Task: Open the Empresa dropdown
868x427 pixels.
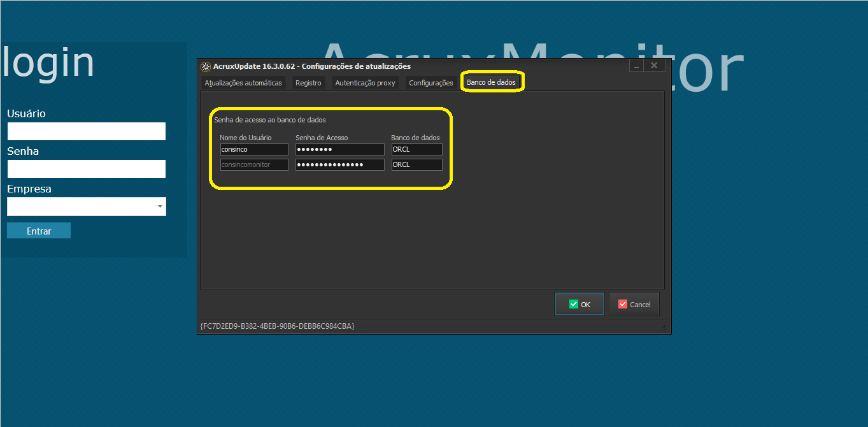Action: [87, 206]
